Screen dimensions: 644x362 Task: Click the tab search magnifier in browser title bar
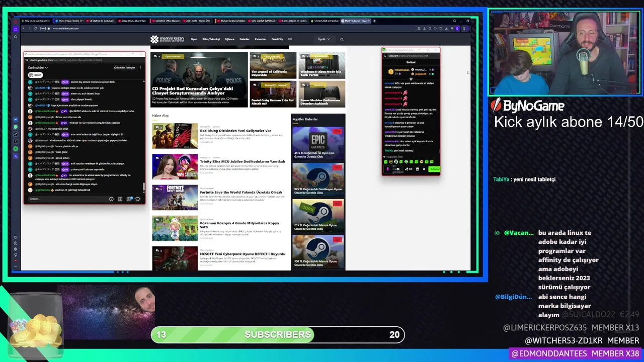pos(455,21)
